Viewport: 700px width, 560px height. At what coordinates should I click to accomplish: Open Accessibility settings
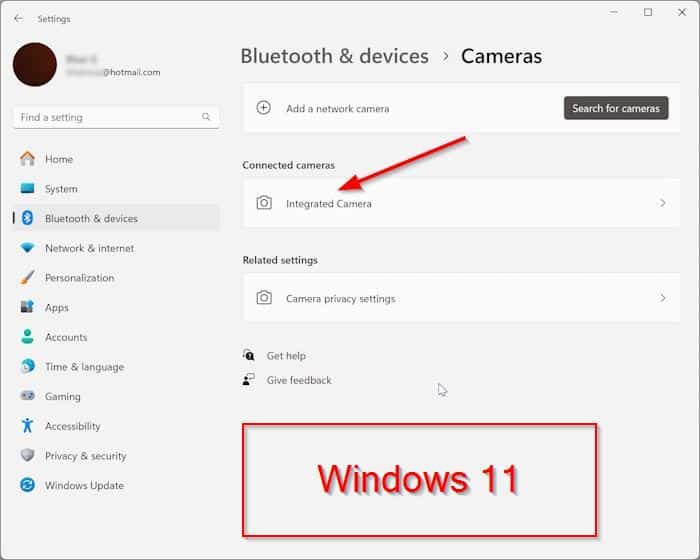click(117, 426)
